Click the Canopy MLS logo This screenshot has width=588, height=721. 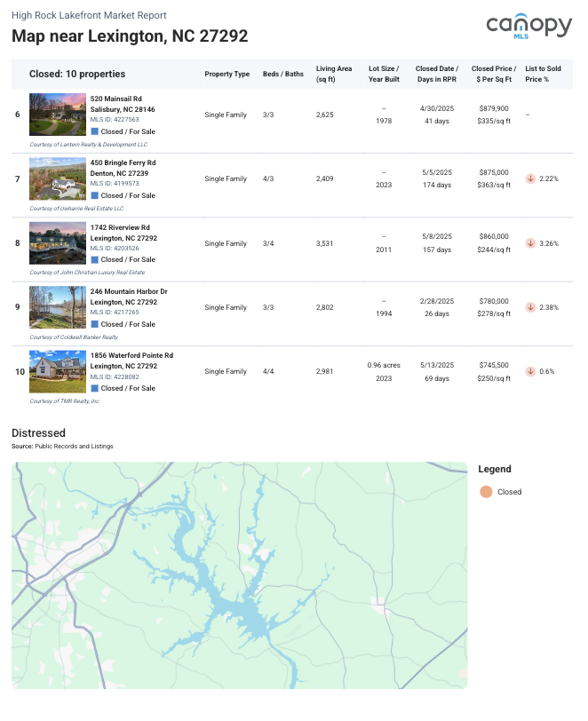click(528, 26)
